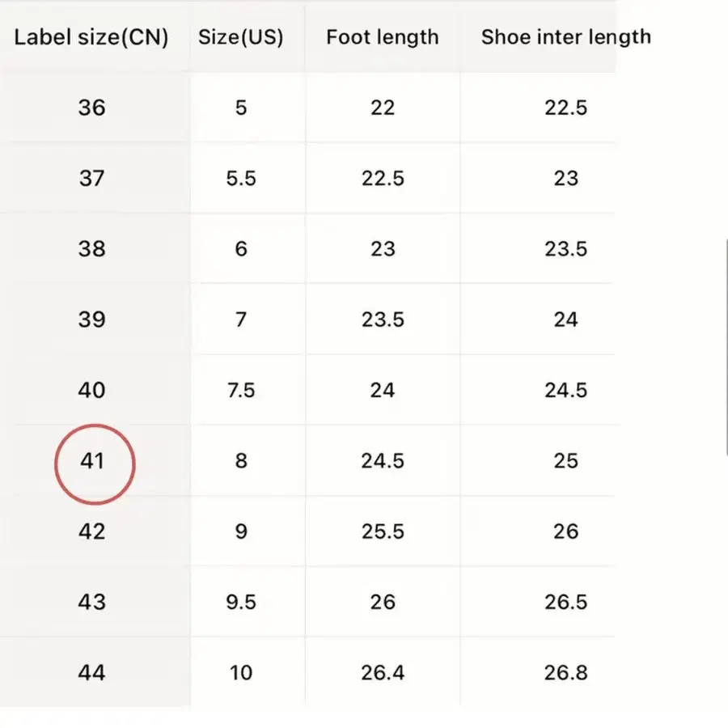Image resolution: width=728 pixels, height=728 pixels.
Task: Click US size 5.5 cell
Action: point(240,178)
